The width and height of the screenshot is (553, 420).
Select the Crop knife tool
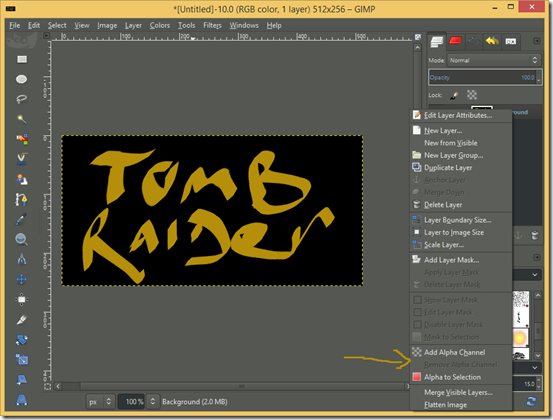click(22, 319)
